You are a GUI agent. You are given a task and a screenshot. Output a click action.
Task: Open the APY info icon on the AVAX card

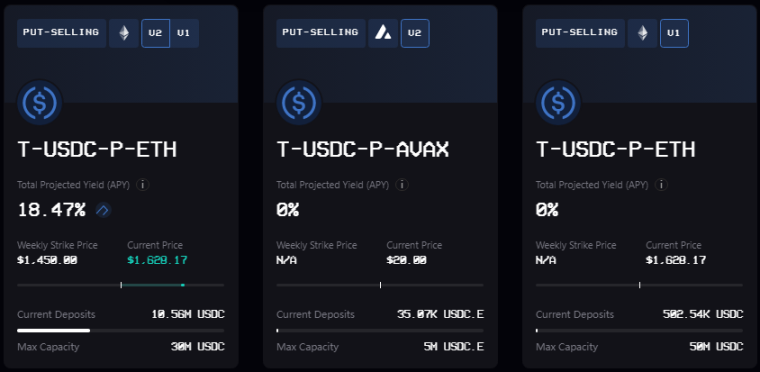click(402, 185)
